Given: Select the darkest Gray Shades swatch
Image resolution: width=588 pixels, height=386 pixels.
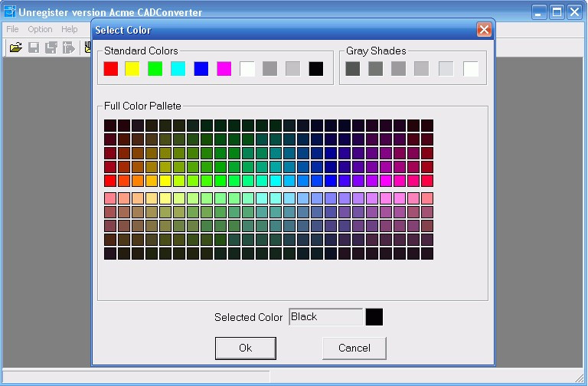Looking at the screenshot, I should pyautogui.click(x=352, y=69).
